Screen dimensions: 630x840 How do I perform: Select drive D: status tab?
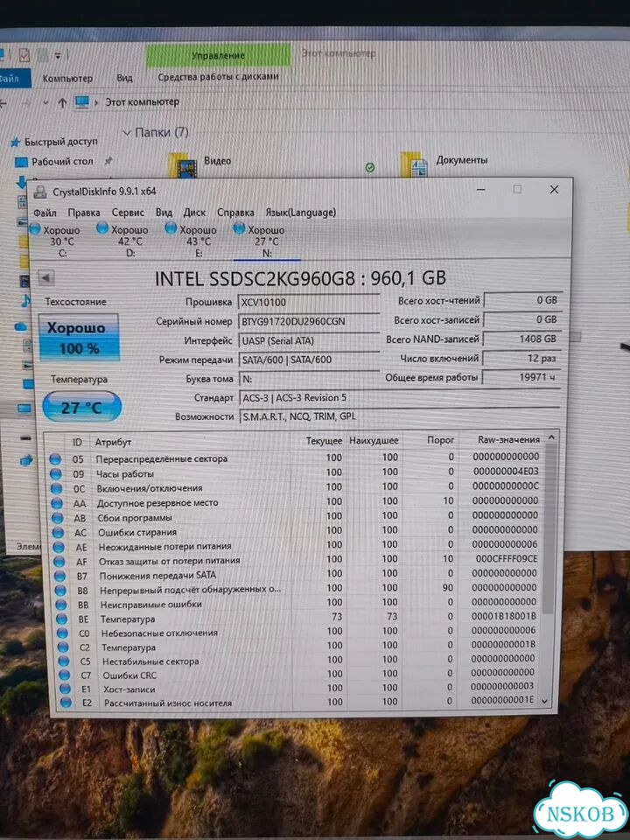click(x=123, y=241)
